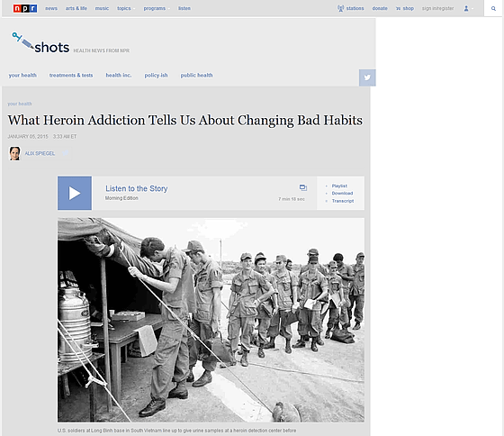Click the soldiers photo in the article
504x436 pixels.
[x=211, y=320]
